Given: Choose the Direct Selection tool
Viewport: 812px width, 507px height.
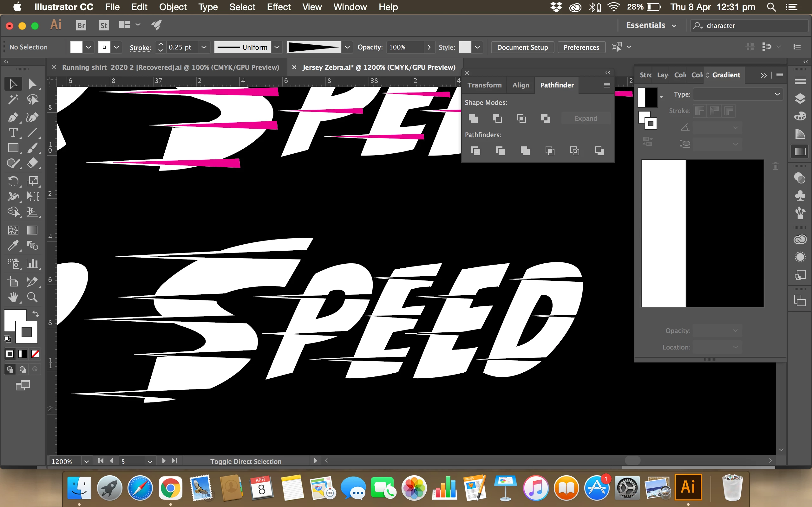Looking at the screenshot, I should pyautogui.click(x=32, y=84).
